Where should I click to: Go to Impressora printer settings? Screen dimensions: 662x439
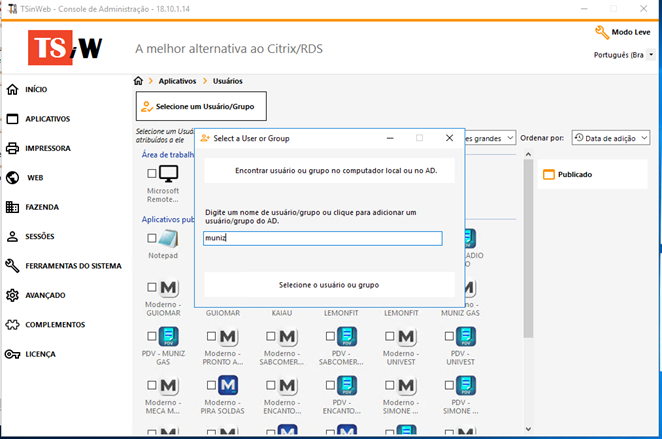tap(47, 148)
